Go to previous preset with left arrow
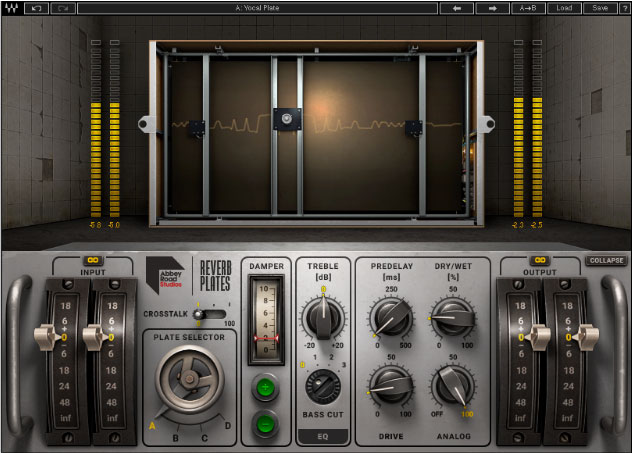The height and width of the screenshot is (453, 632). [456, 8]
